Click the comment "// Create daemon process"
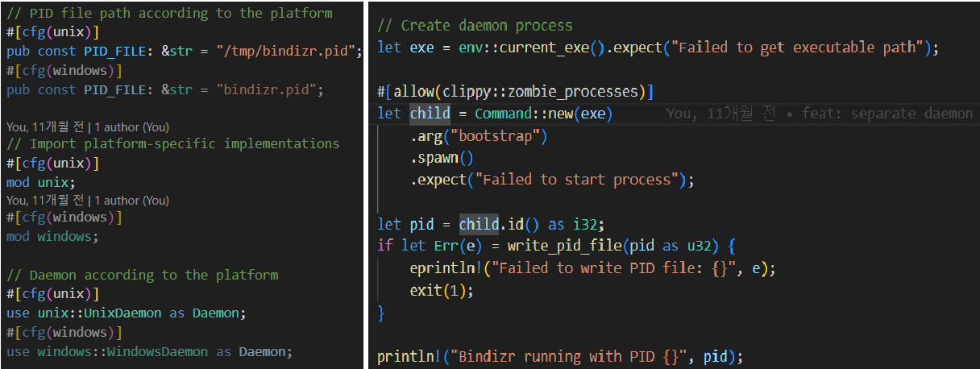This screenshot has height=369, width=980. (x=475, y=26)
